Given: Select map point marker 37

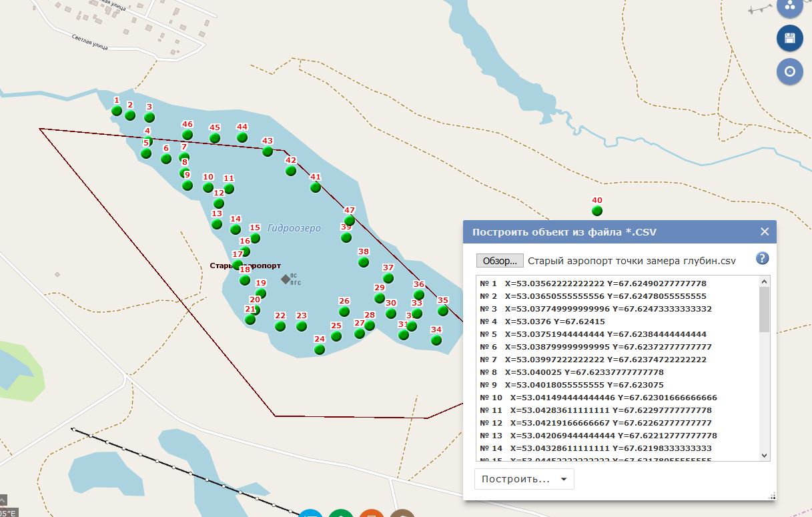Looking at the screenshot, I should 388,278.
